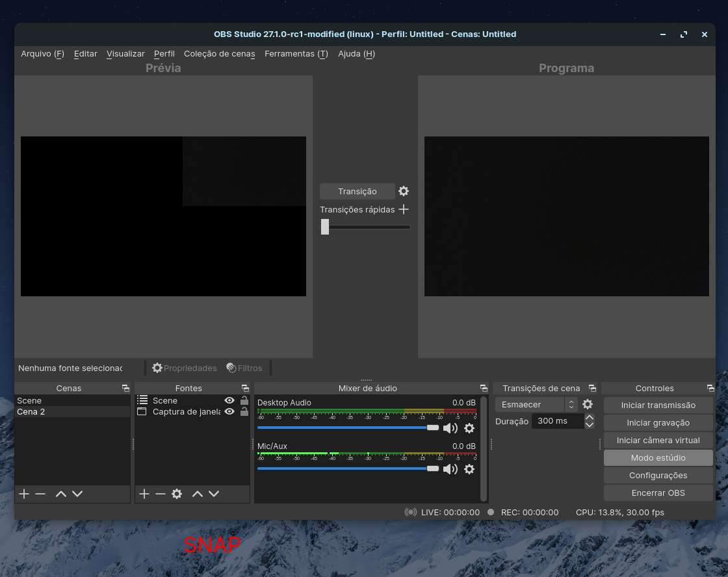Click the Transição button
This screenshot has width=728, height=577.
tap(357, 191)
